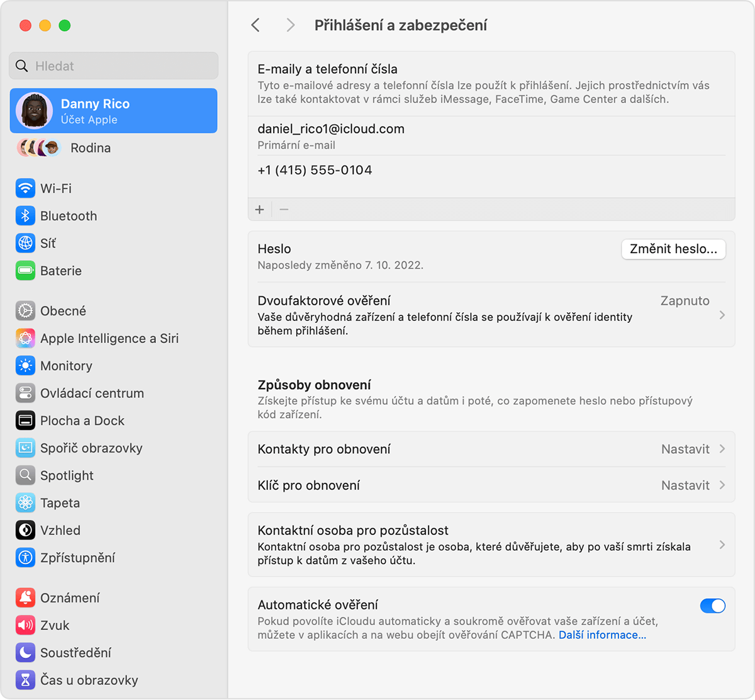Select the Baterie battery icon

pyautogui.click(x=25, y=271)
